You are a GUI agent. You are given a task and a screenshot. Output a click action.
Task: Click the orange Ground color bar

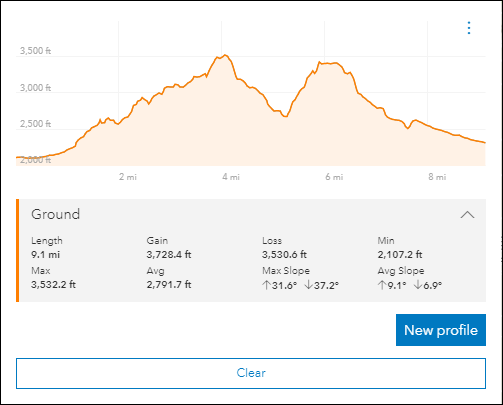coord(18,250)
